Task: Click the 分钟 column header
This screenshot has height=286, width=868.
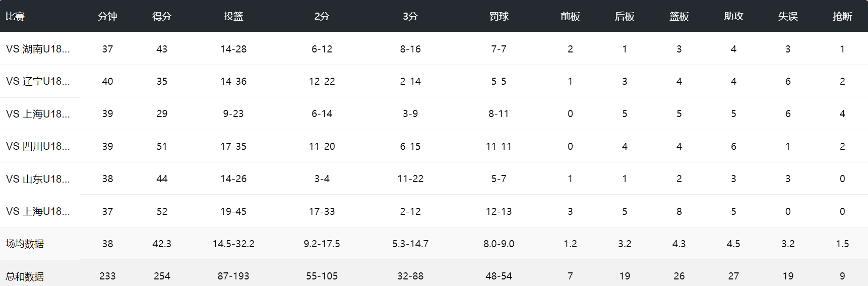Action: tap(107, 16)
